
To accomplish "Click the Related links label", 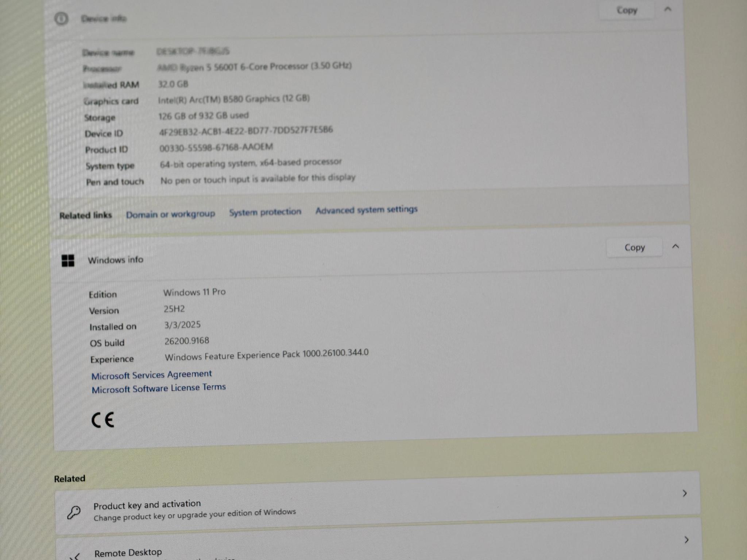I will [85, 215].
